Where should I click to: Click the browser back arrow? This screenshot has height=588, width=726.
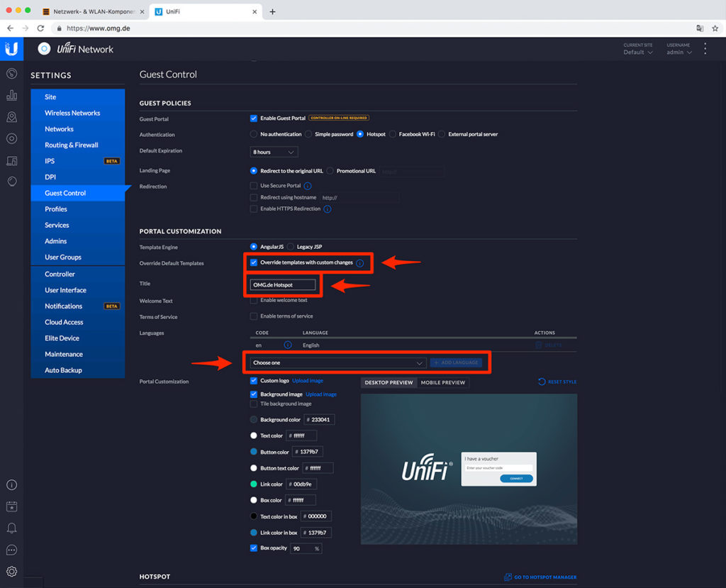click(x=10, y=28)
